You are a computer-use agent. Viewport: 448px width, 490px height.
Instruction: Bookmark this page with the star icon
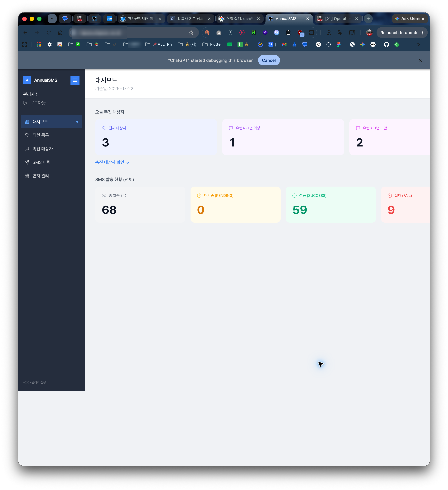click(191, 33)
